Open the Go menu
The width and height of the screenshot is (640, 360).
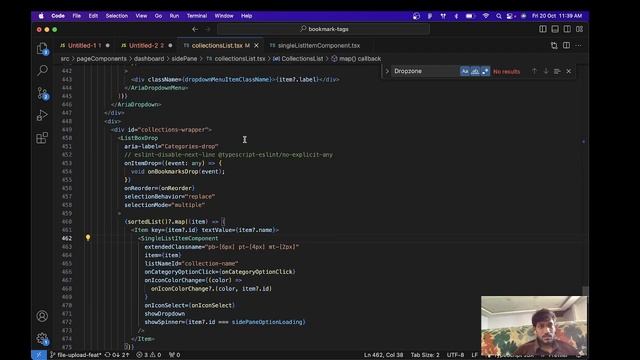[158, 16]
